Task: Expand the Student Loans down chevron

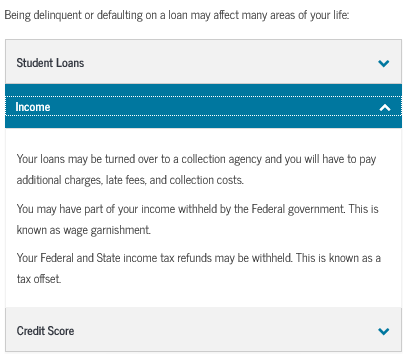Action: point(384,63)
